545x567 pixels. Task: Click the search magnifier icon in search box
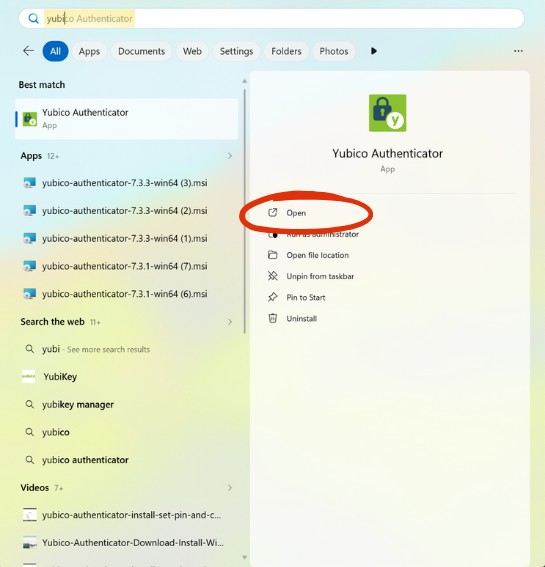tap(33, 18)
